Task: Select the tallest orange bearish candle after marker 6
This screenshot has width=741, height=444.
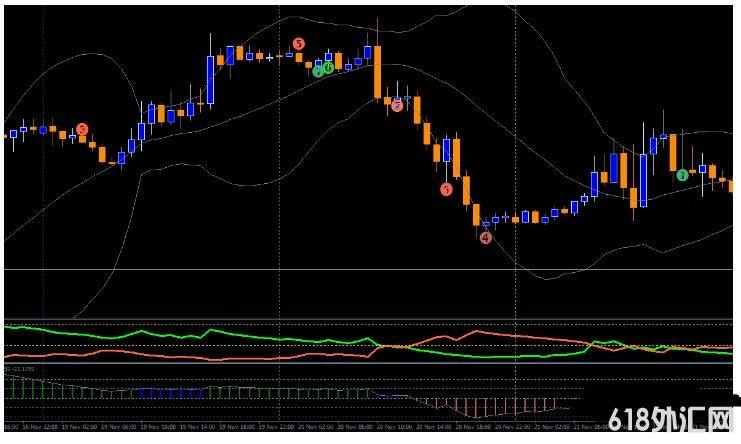Action: pos(377,72)
